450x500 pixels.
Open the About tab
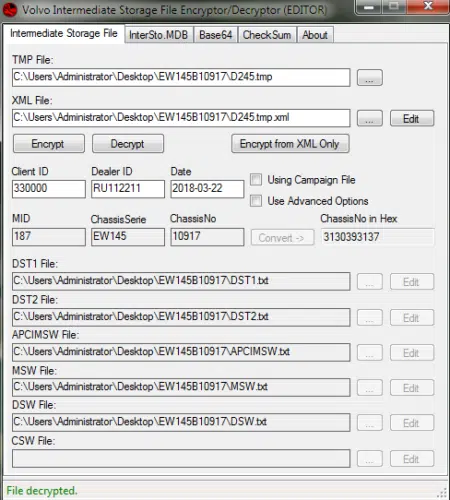coord(315,35)
